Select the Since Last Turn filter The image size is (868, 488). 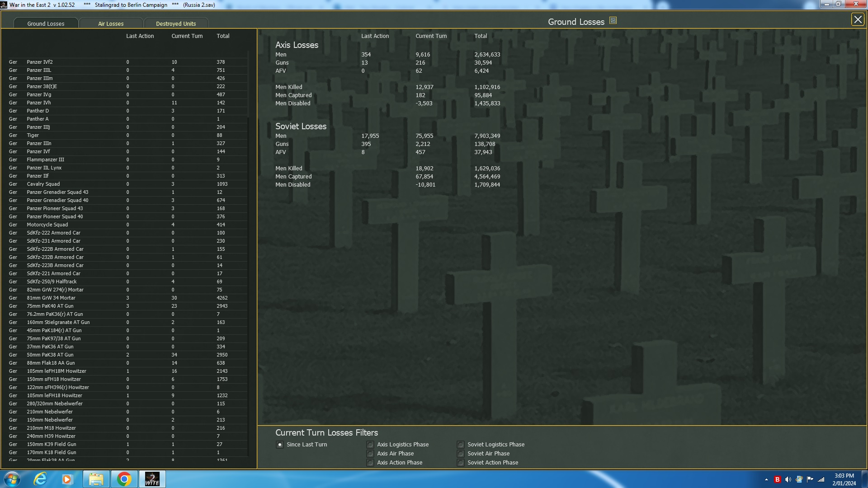(x=280, y=445)
